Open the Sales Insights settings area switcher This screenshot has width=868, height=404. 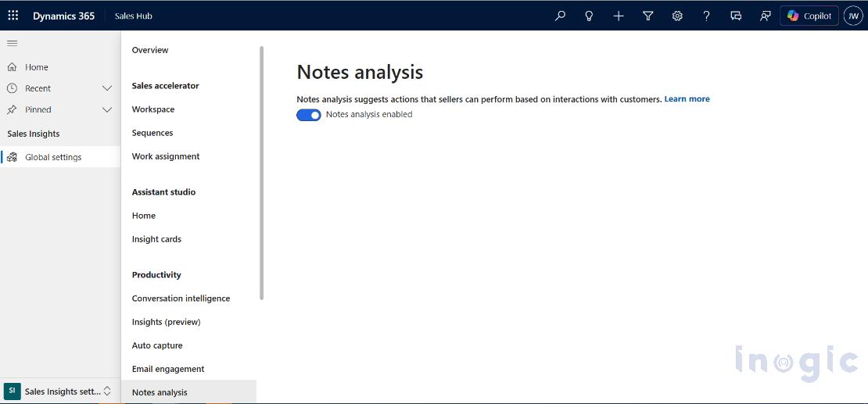click(x=60, y=391)
